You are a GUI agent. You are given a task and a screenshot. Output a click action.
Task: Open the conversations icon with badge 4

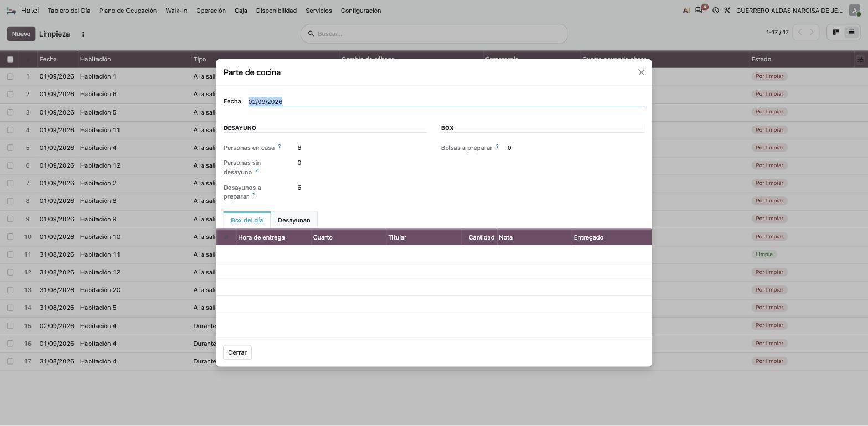700,10
